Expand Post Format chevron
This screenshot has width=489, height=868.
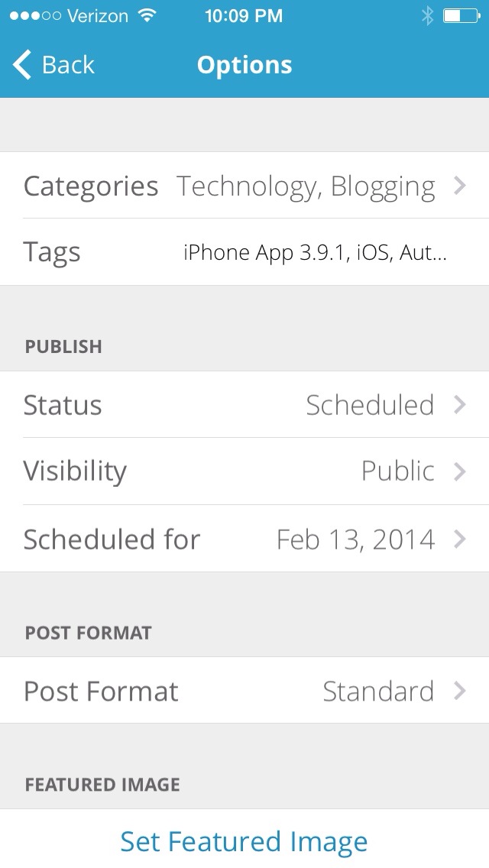[x=459, y=691]
